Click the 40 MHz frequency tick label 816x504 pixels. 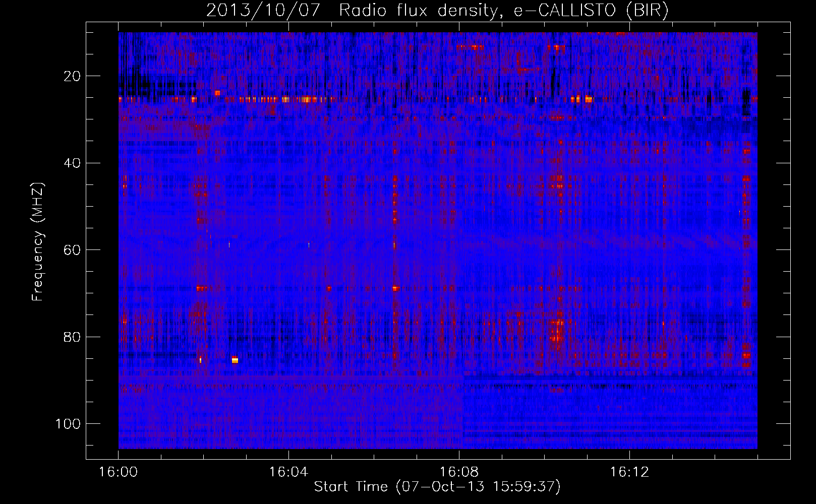(73, 163)
